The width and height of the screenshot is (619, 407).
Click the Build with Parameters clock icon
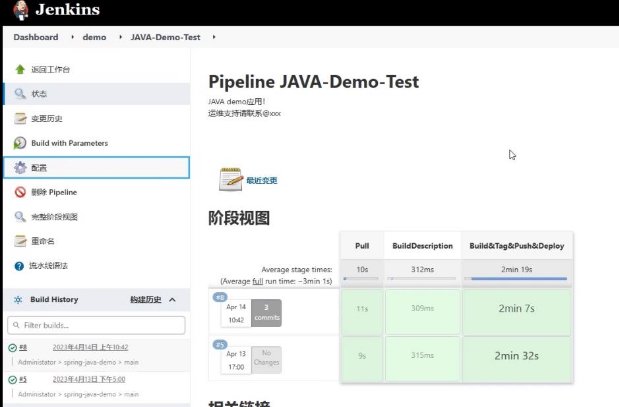click(x=20, y=143)
